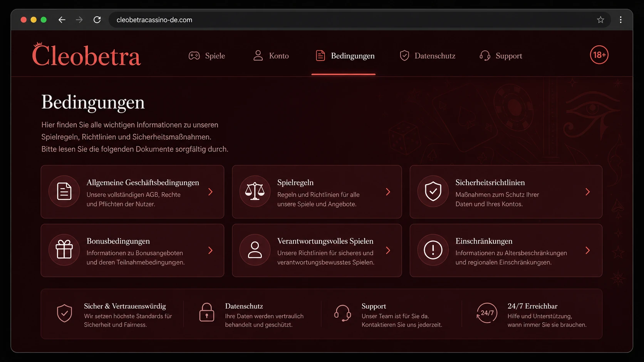Expand Bonusbedingungen via its chevron arrow
Image resolution: width=644 pixels, height=362 pixels.
(x=210, y=250)
